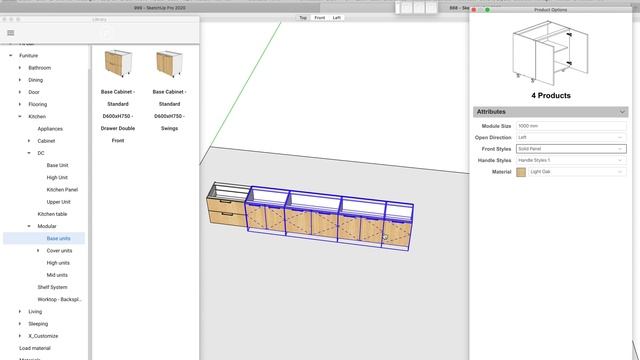Expand the Sleeping category arrow
This screenshot has height=360, width=640.
20,324
